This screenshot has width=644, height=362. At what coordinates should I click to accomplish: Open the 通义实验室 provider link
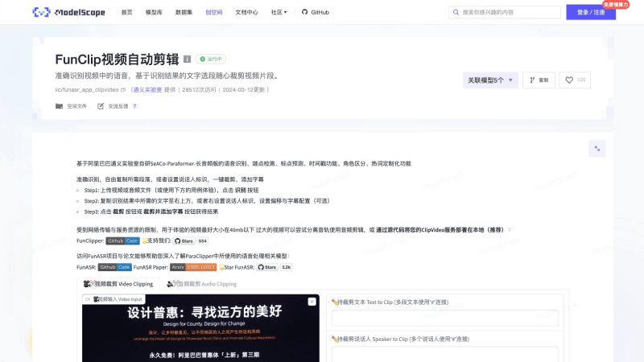[x=147, y=90]
